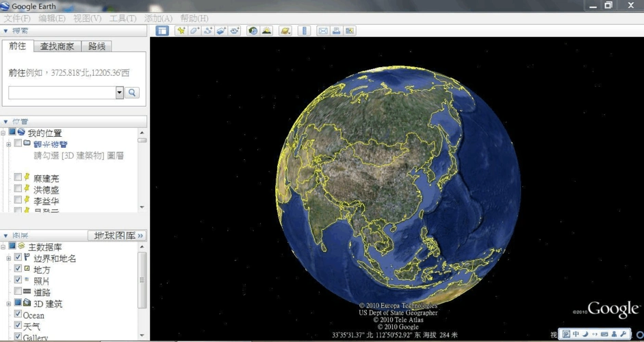
Task: Switch to the 查找商家 tab
Action: pyautogui.click(x=57, y=47)
